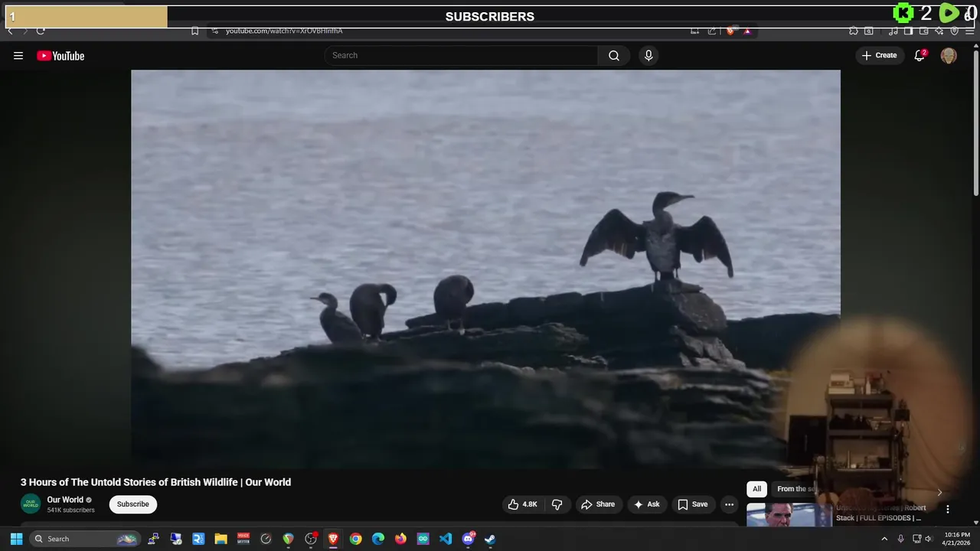
Task: Dislike the video with the thumbs down
Action: (557, 504)
